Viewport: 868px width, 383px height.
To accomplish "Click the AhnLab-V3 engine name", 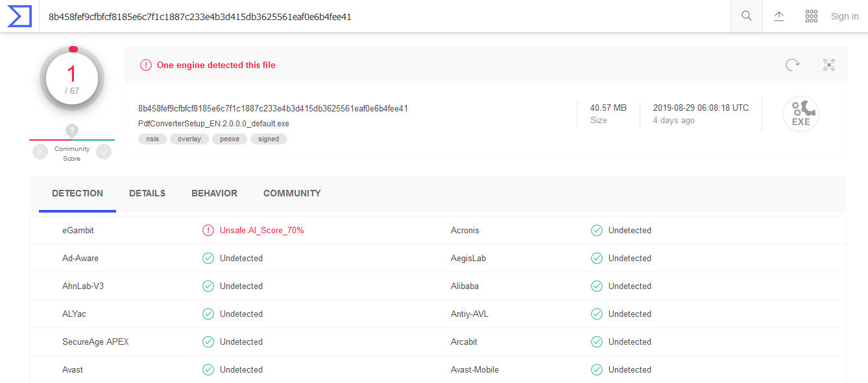I will point(83,286).
